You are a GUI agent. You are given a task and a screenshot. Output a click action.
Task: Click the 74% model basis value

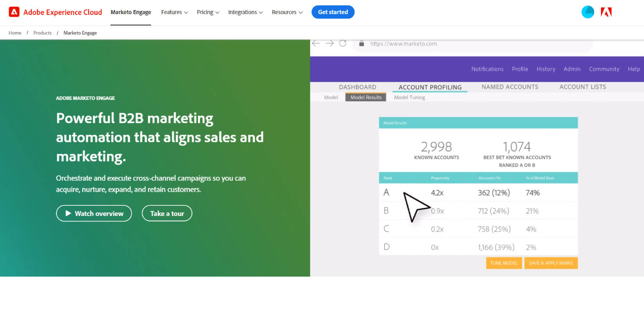[532, 193]
